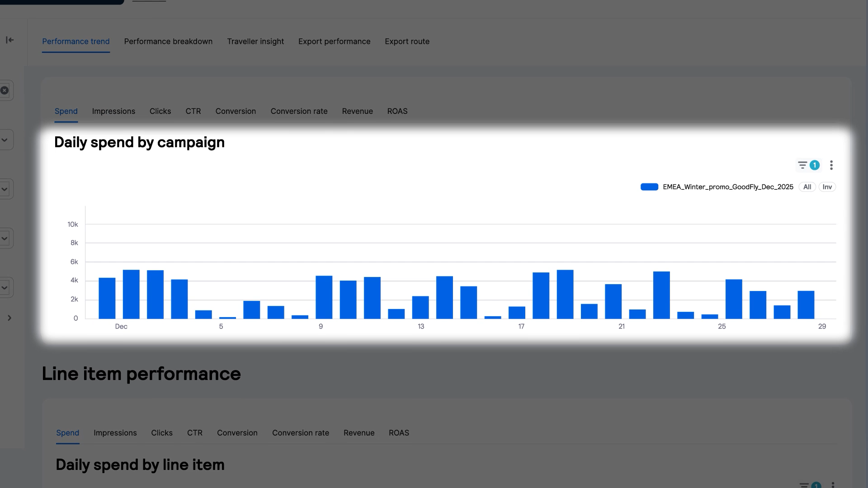Expand the second sidebar dropdown chevron
Screen dimensions: 868x488
pos(5,189)
